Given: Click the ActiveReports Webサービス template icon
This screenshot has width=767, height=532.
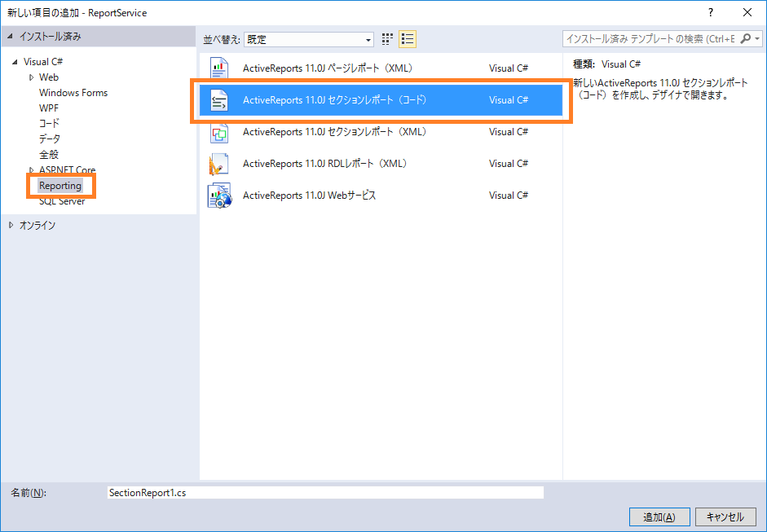Looking at the screenshot, I should click(x=219, y=196).
